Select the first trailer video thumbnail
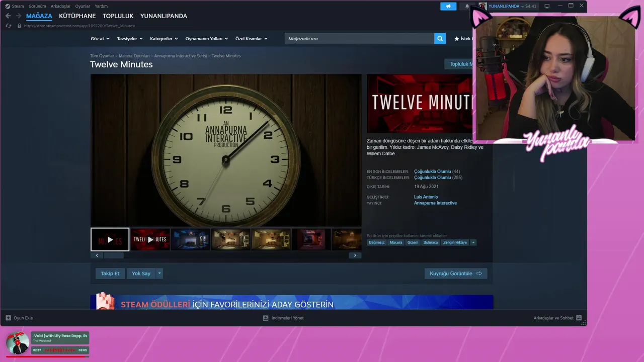 (110, 239)
